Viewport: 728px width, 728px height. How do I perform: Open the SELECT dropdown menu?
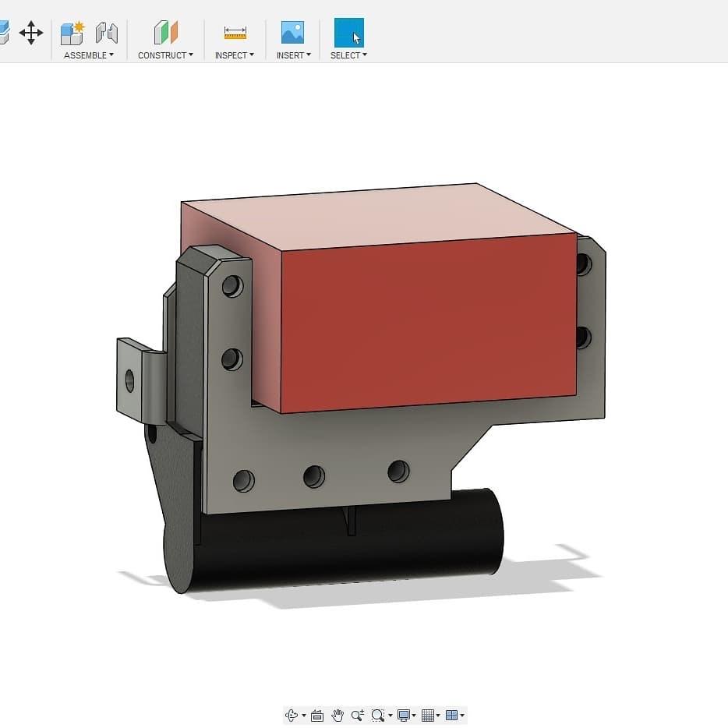348,55
